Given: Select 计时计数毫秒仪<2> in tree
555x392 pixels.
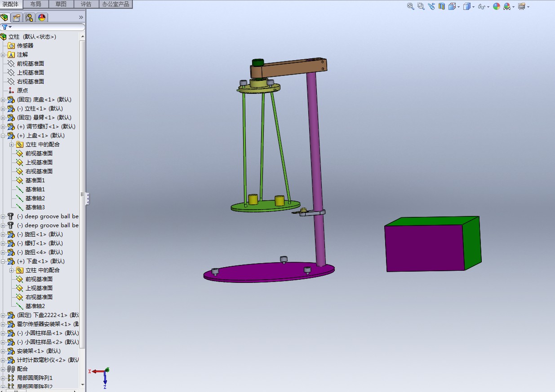Looking at the screenshot, I should pyautogui.click(x=48, y=360).
